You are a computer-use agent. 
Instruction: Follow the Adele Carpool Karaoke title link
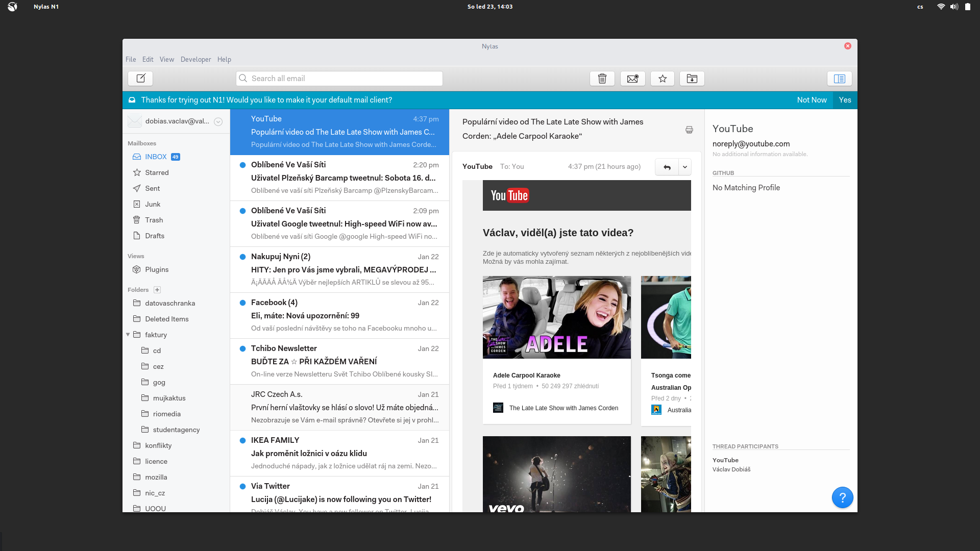coord(527,375)
